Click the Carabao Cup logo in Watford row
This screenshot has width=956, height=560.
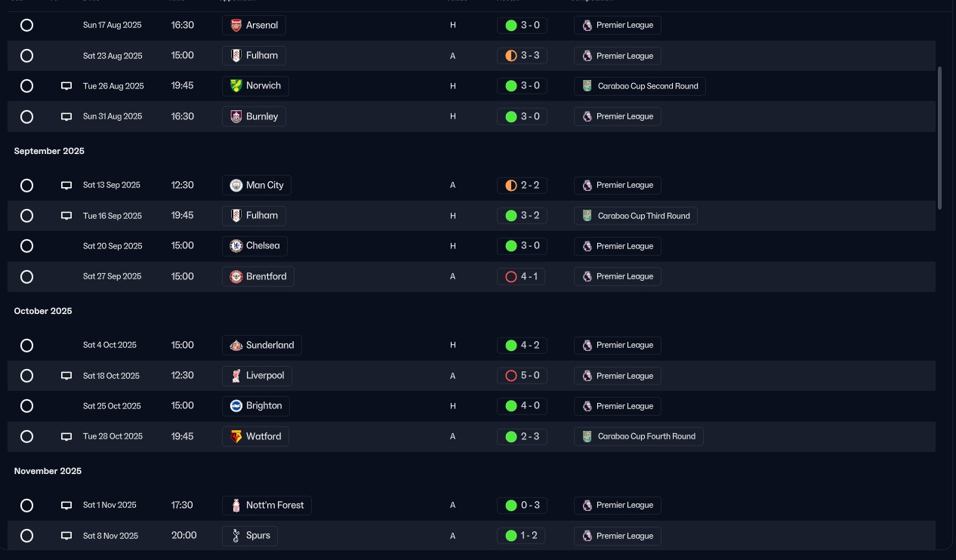(x=587, y=436)
